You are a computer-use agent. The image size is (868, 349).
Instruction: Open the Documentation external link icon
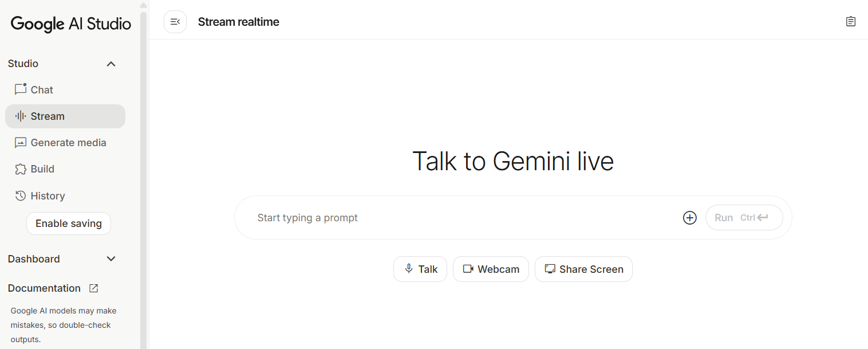click(x=94, y=288)
